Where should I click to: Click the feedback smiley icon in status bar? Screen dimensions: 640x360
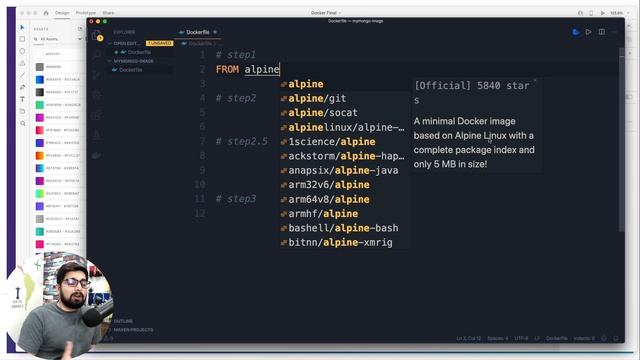point(604,338)
